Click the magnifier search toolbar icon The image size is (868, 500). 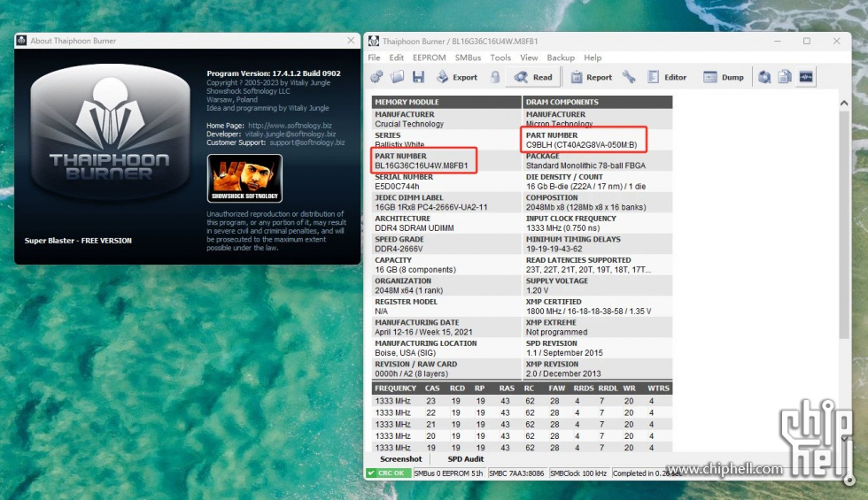point(764,77)
